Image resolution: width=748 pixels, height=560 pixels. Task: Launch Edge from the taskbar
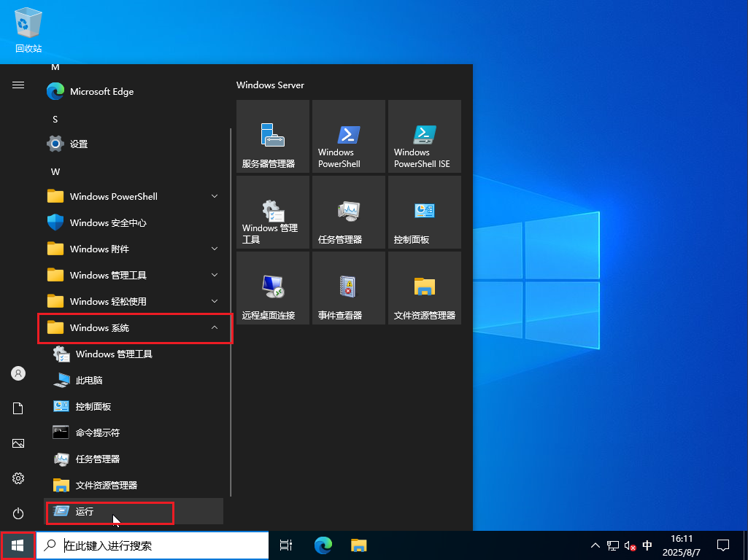point(323,545)
